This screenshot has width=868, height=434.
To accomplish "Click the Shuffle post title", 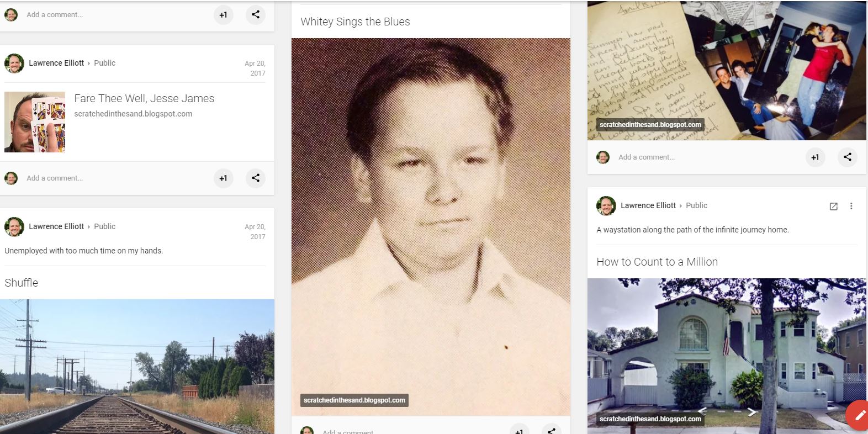I will [22, 283].
